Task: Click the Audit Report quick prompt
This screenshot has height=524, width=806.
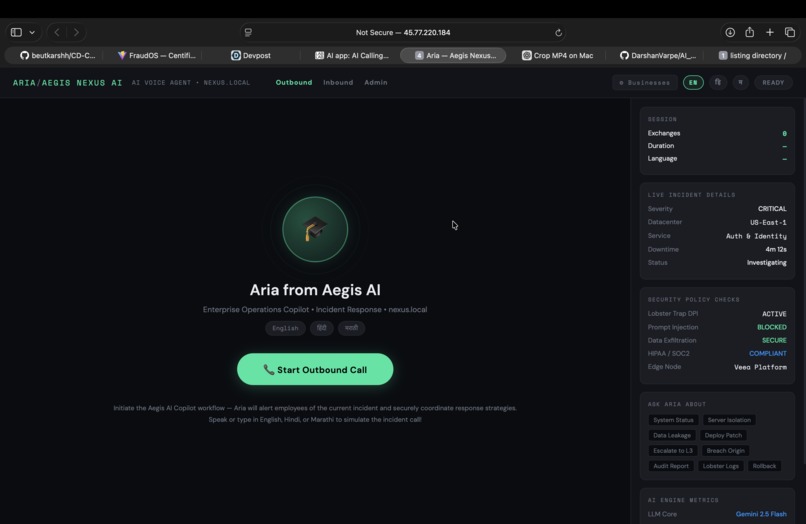Action: [671, 466]
